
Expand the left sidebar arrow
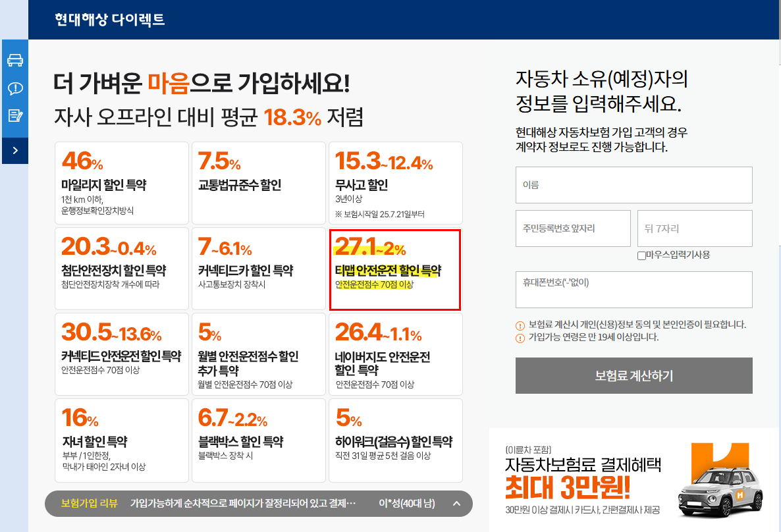(x=15, y=150)
